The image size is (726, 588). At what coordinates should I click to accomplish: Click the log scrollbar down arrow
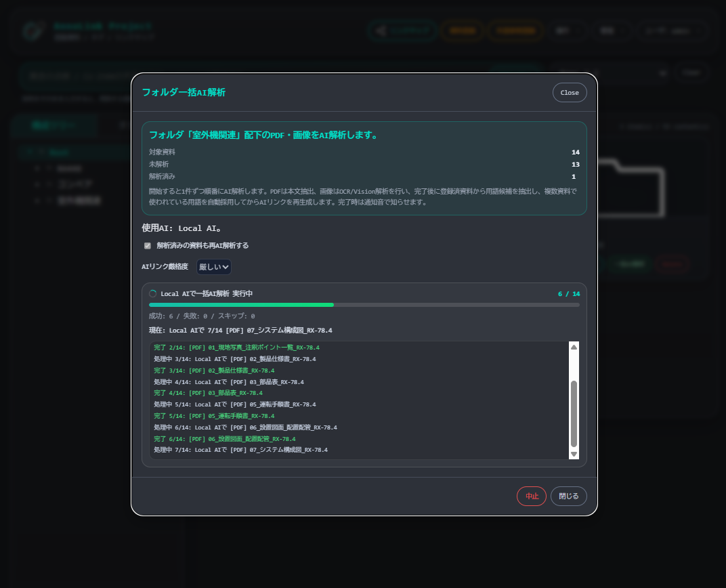click(x=574, y=454)
